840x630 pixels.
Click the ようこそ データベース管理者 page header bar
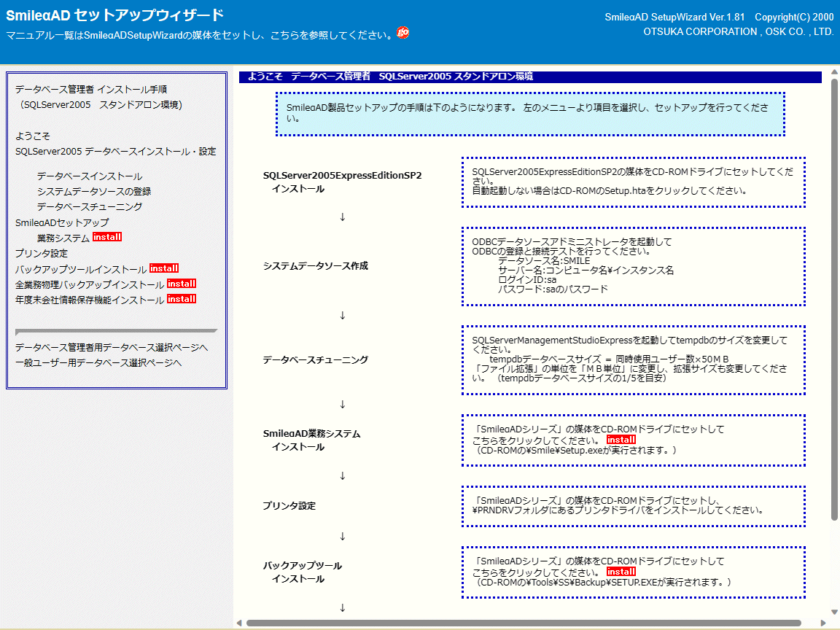[530, 77]
